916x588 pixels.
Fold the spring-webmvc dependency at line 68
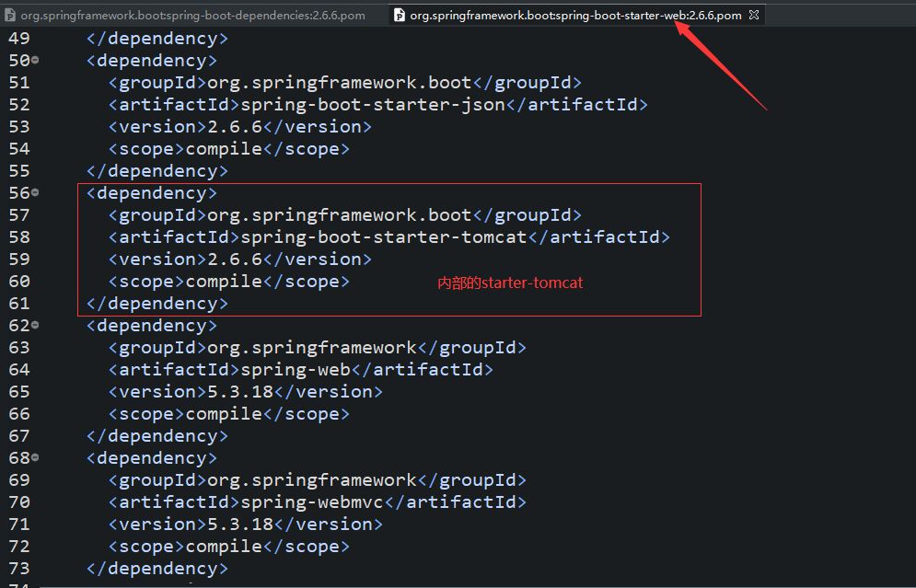[36, 457]
